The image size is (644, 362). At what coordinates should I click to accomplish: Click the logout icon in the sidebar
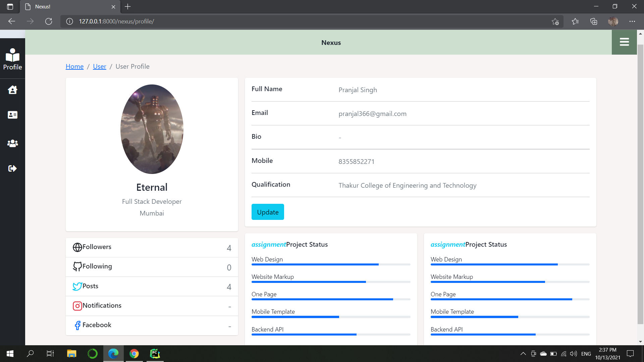point(12,168)
